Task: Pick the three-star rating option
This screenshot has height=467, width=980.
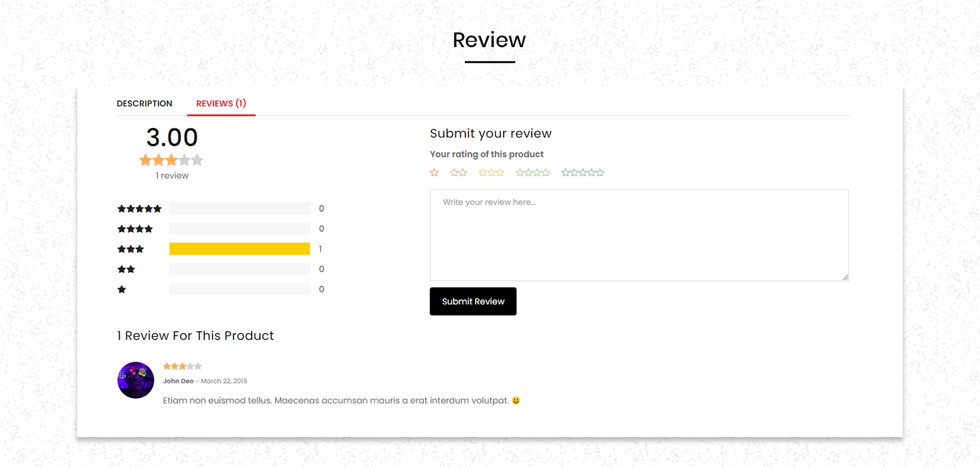Action: (491, 173)
